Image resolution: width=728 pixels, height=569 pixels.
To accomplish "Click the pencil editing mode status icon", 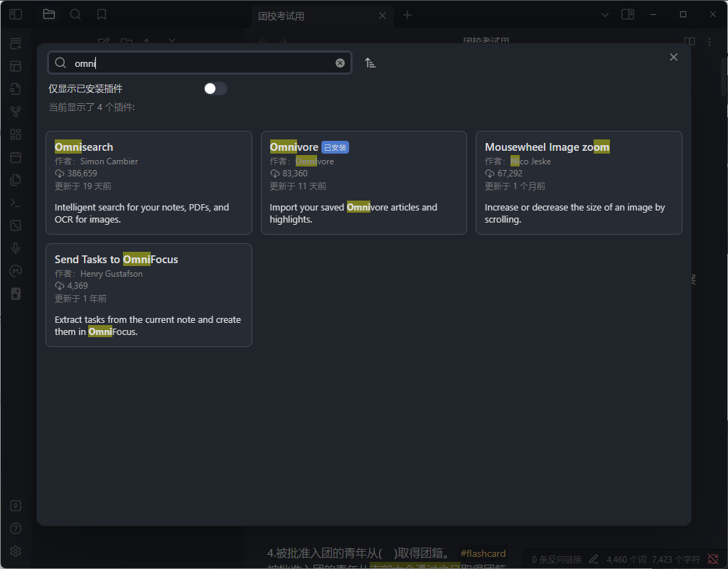I will click(594, 559).
